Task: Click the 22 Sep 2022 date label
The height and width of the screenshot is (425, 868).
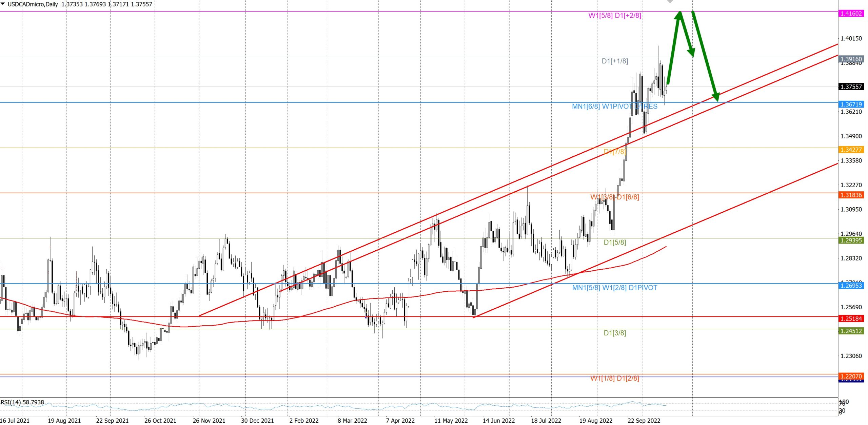Action: 644,421
